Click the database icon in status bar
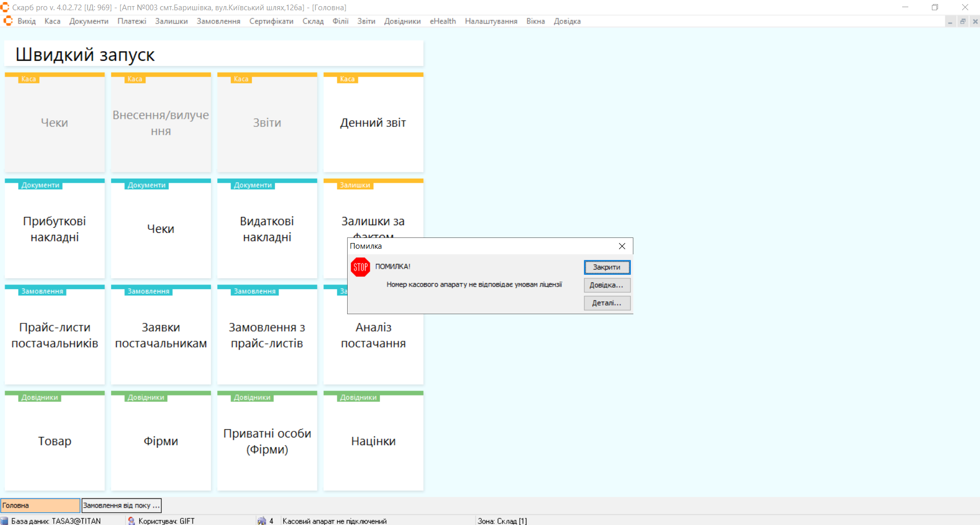Viewport: 980px width, 525px height. (x=5, y=521)
